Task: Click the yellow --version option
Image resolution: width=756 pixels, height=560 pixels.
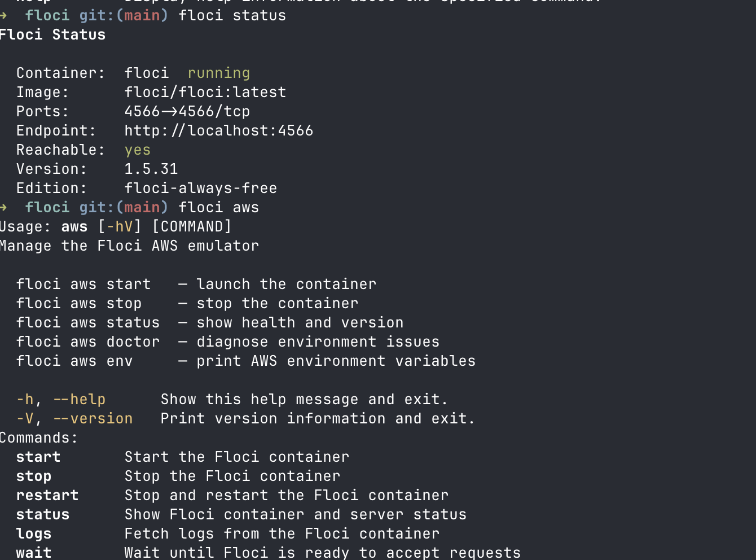Action: pos(93,418)
